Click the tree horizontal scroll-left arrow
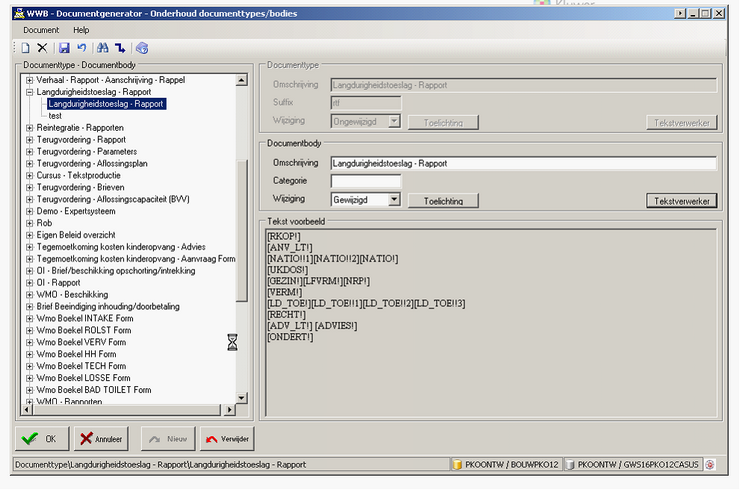This screenshot has width=740, height=490. coord(27,410)
